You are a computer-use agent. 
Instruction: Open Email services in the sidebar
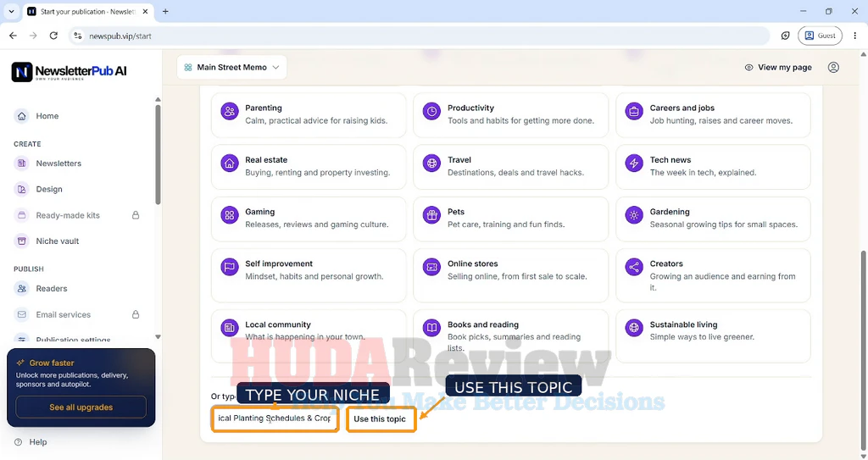tap(63, 314)
